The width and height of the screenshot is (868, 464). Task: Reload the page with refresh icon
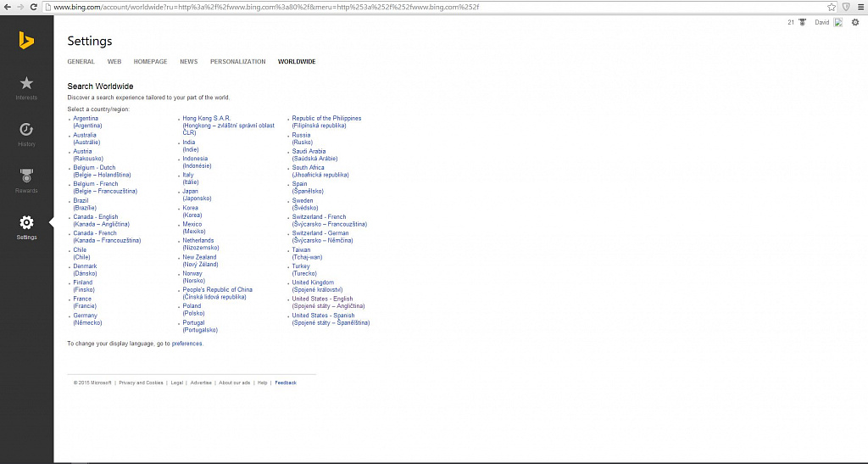(33, 7)
